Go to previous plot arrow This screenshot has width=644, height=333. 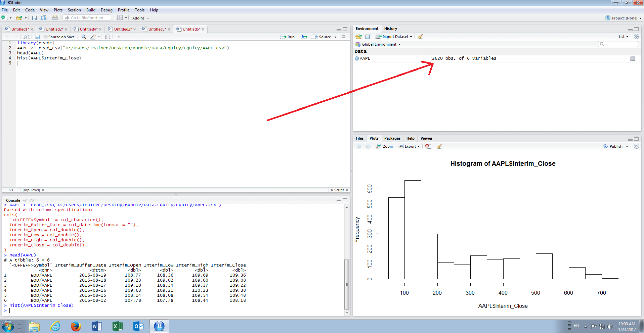[358, 146]
